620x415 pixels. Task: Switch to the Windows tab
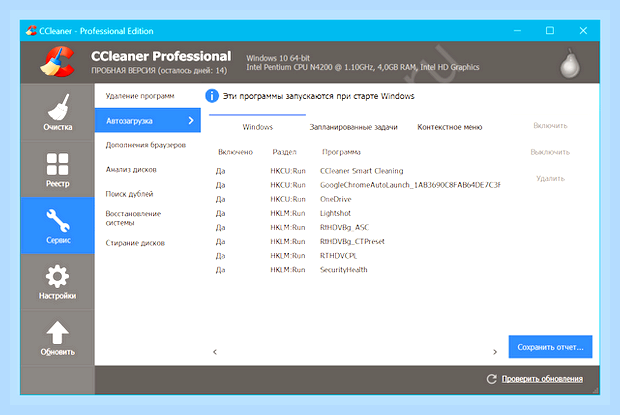point(258,127)
